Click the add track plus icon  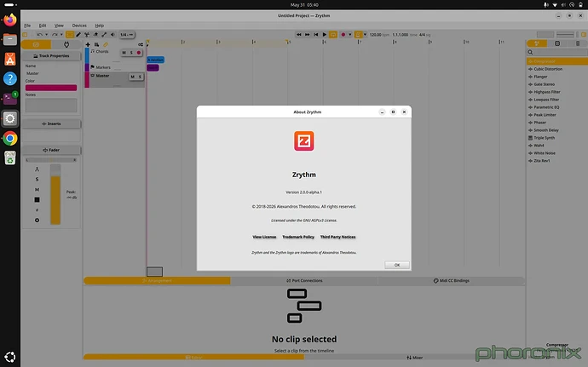(x=88, y=44)
